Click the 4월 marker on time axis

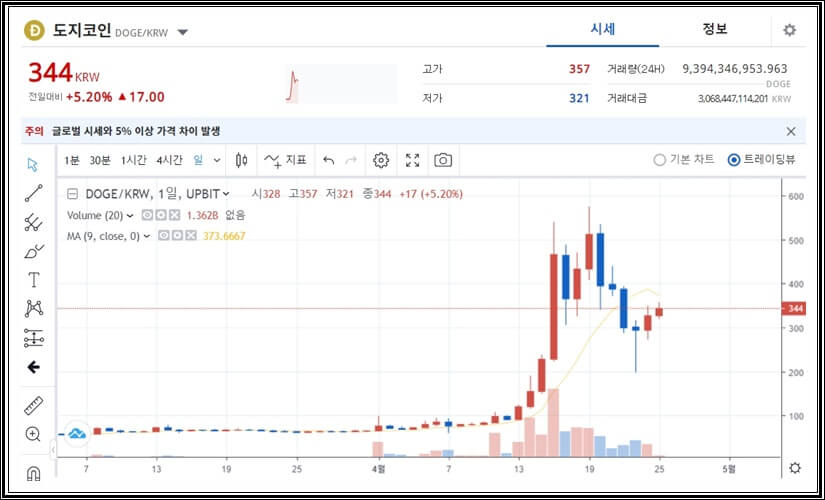click(378, 469)
